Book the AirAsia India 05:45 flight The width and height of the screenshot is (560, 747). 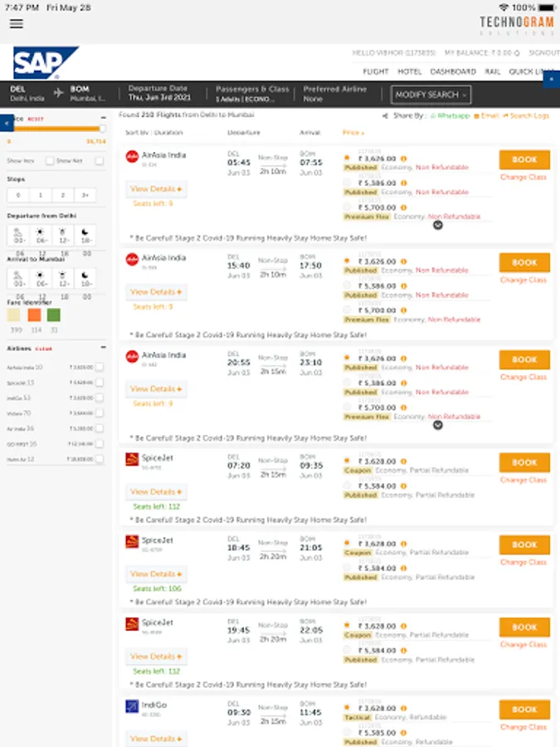[524, 159]
